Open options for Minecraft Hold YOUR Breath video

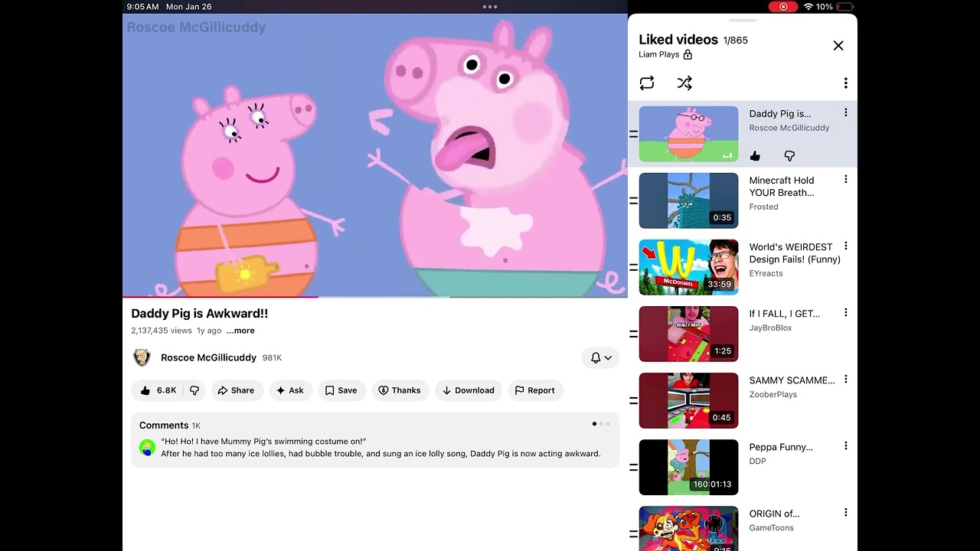click(845, 180)
